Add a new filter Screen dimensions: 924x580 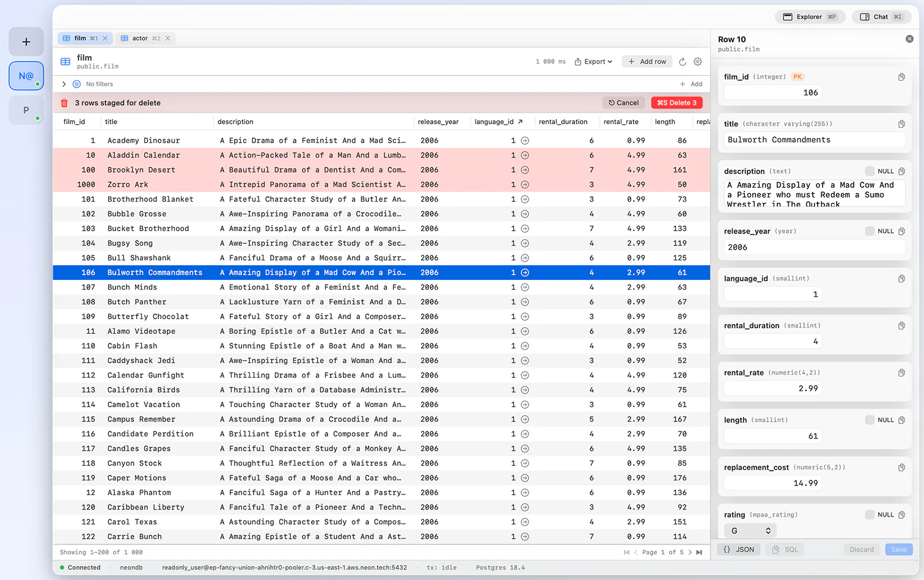click(x=691, y=84)
